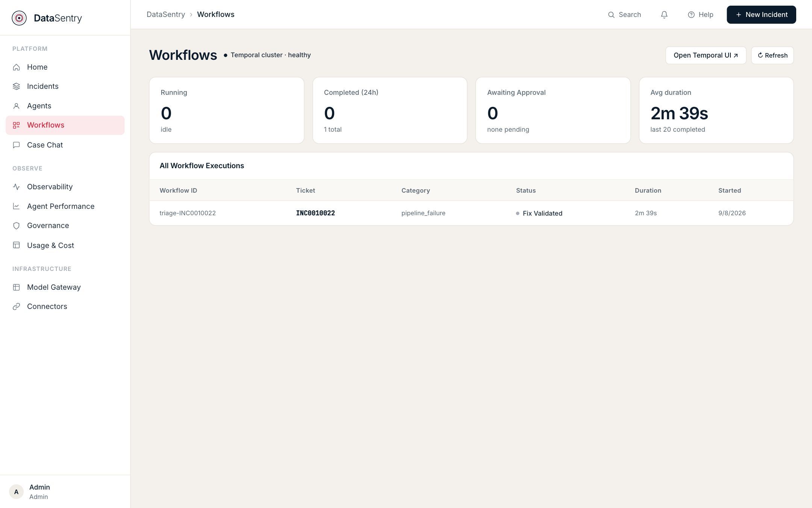Click Ticket column header
This screenshot has width=812, height=508.
[305, 190]
